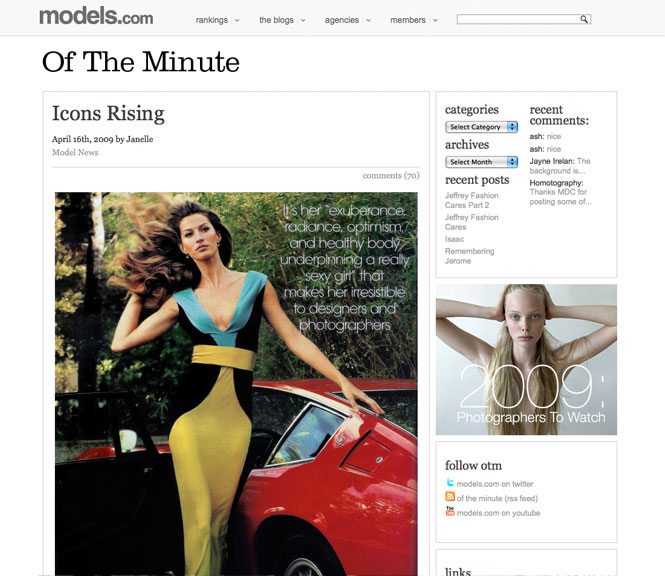
Task: Click the Twitter bird icon
Action: click(450, 483)
